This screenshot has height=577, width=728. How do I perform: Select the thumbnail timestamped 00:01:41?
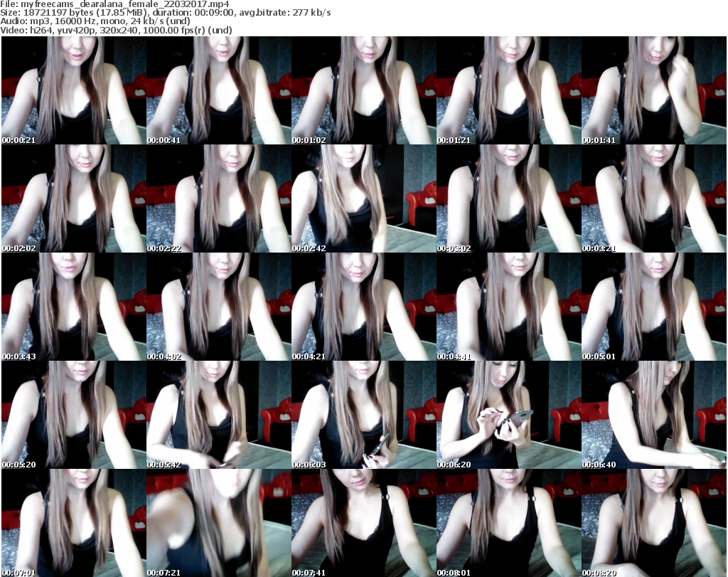coord(654,90)
